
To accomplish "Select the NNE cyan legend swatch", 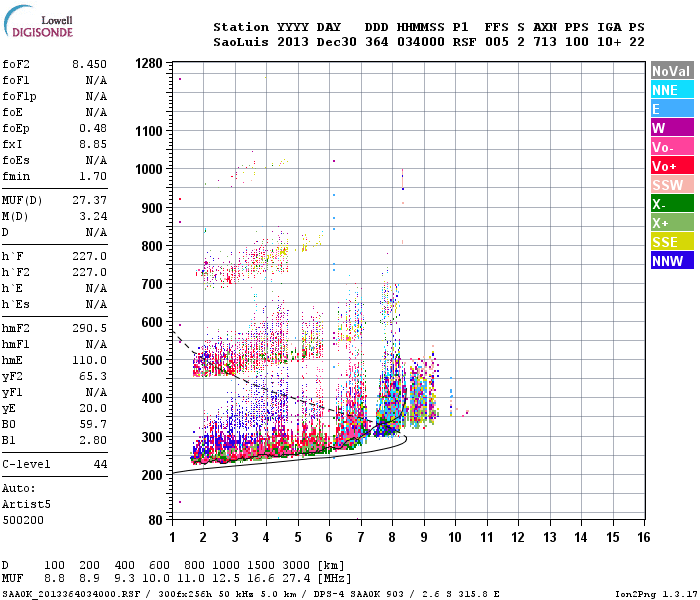I will (x=672, y=90).
